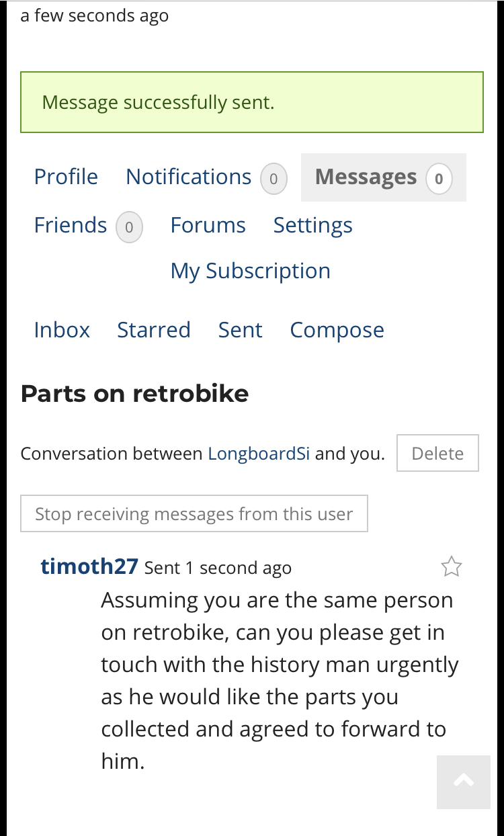Star the message from timoth27

452,567
